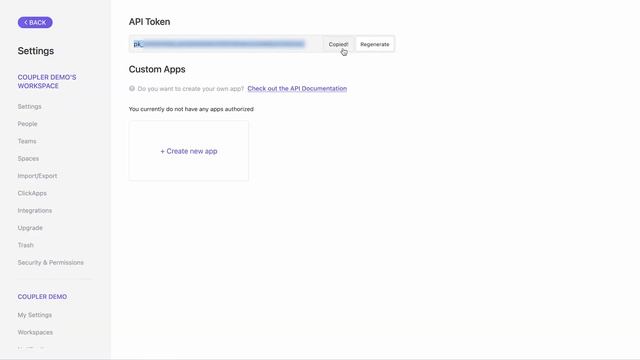Click the API Token heading
The width and height of the screenshot is (640, 360).
149,22
